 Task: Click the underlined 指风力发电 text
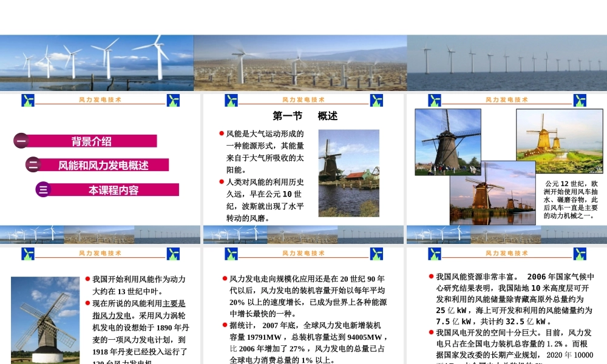pos(113,315)
